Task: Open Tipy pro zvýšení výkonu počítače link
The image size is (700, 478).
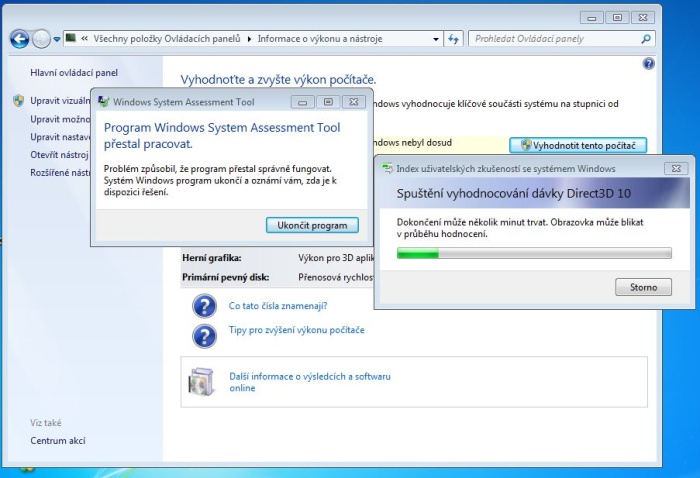Action: (x=296, y=330)
